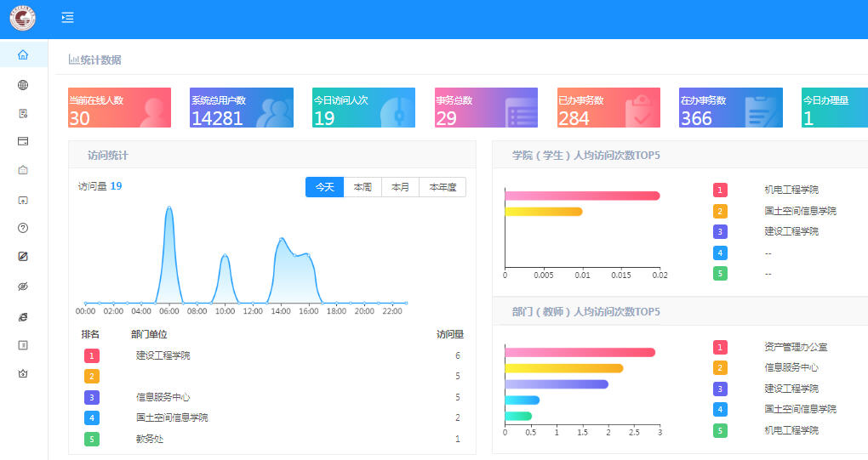
Task: Open the globe icon in the sidebar
Action: pyautogui.click(x=23, y=84)
